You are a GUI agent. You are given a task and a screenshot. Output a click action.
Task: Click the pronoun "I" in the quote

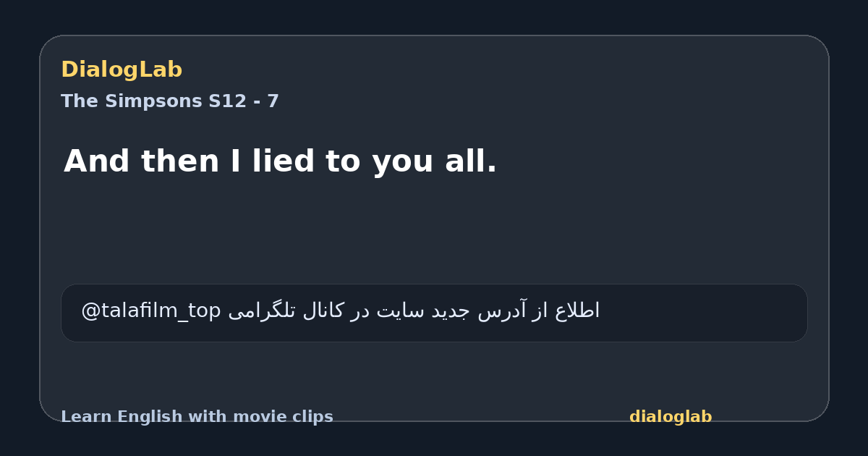(235, 161)
